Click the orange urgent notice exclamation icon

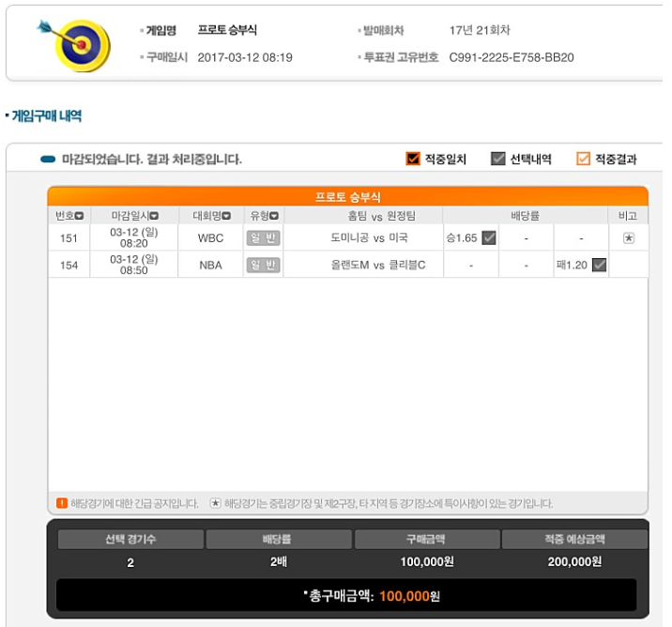coord(62,503)
